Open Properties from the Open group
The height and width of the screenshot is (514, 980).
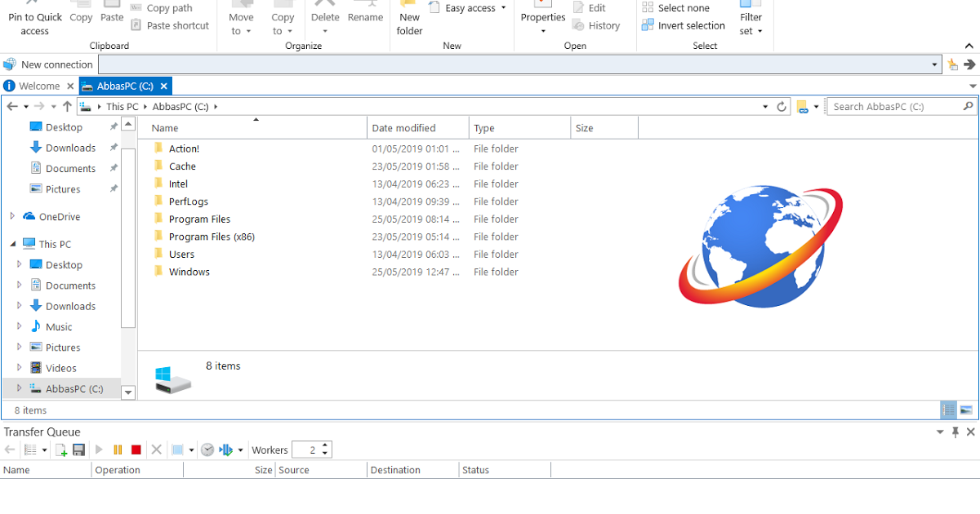[x=542, y=16]
